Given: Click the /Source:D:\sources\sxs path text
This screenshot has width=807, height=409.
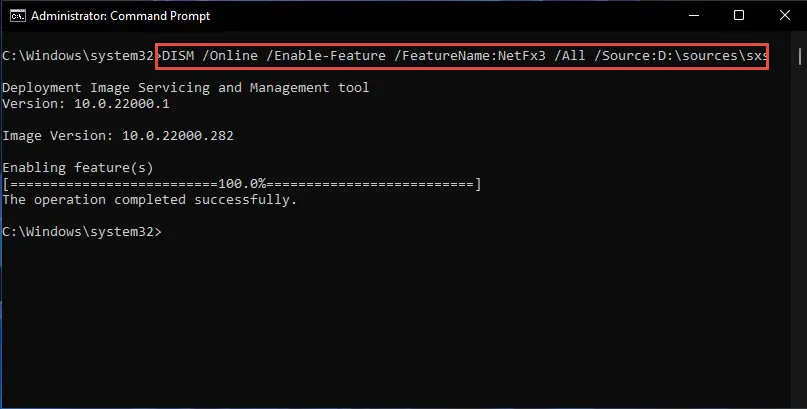Looking at the screenshot, I should point(680,56).
